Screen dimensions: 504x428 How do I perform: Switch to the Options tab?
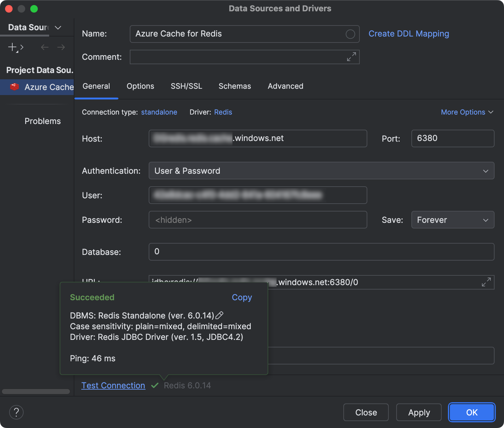point(140,86)
